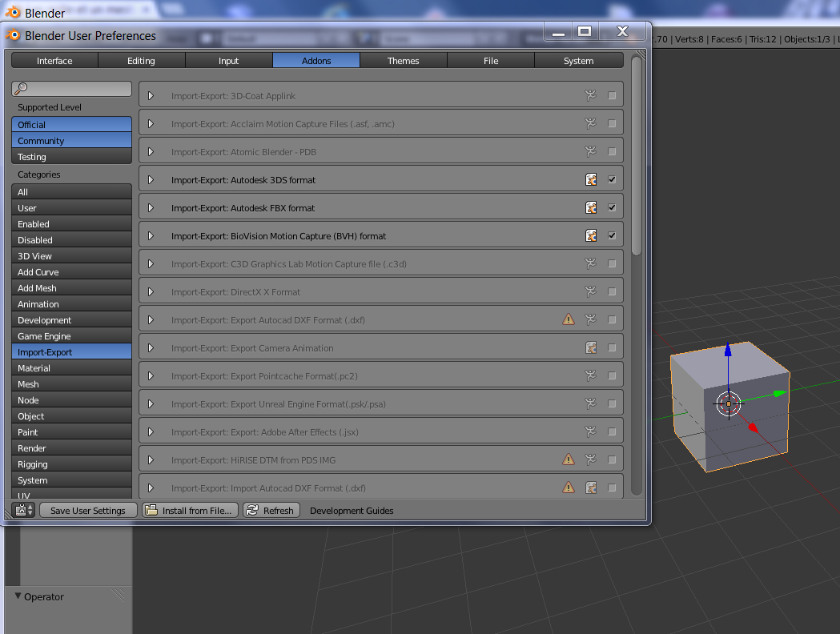This screenshot has width=840, height=634.
Task: Enable the Atomic Blender - PDB addon
Action: click(x=612, y=151)
